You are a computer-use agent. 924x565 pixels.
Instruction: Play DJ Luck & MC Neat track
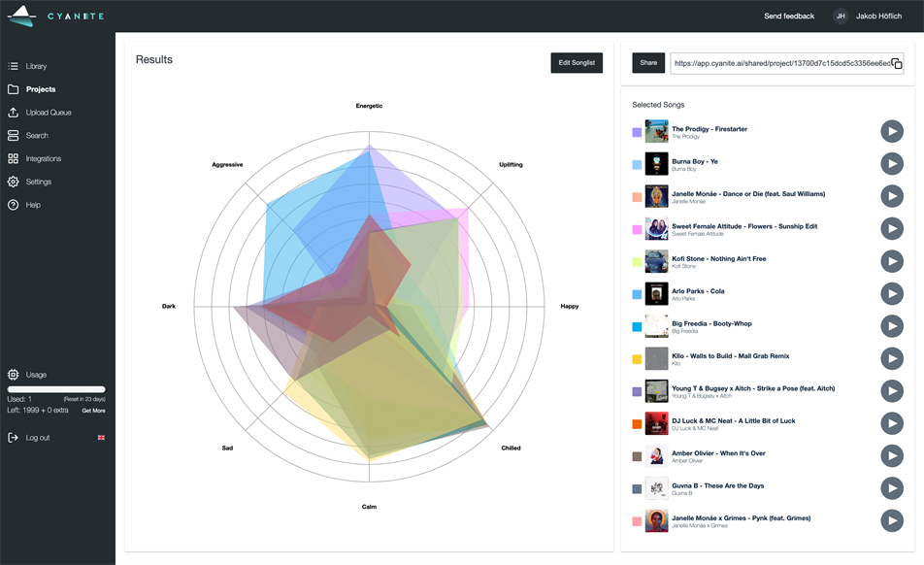(x=892, y=423)
